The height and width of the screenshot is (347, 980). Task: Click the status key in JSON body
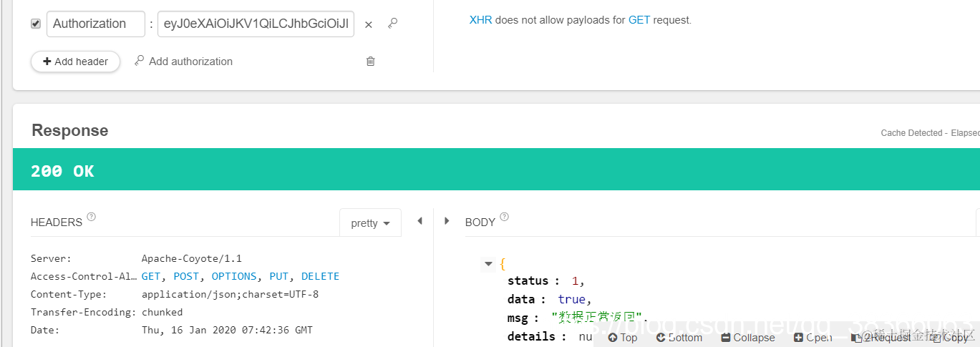pos(528,280)
